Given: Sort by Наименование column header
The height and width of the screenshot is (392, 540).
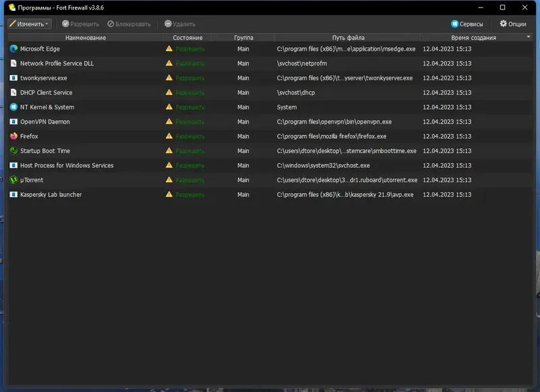Looking at the screenshot, I should click(86, 38).
